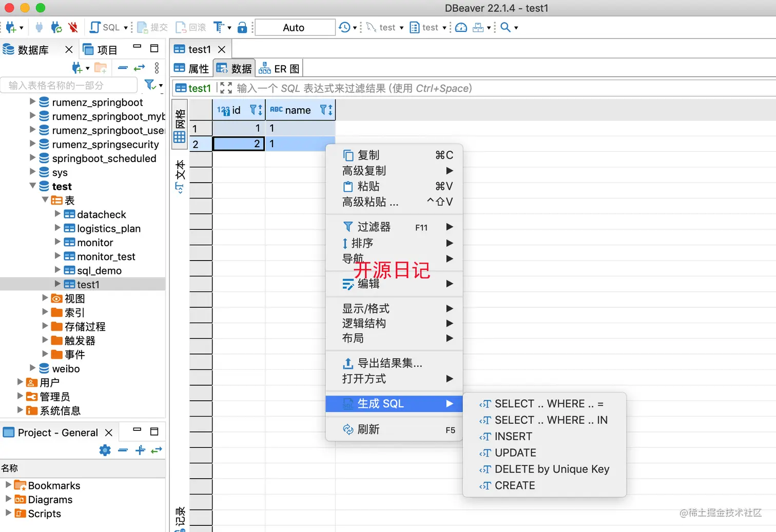
Task: Click the dashboard gauge icon
Action: coord(461,27)
